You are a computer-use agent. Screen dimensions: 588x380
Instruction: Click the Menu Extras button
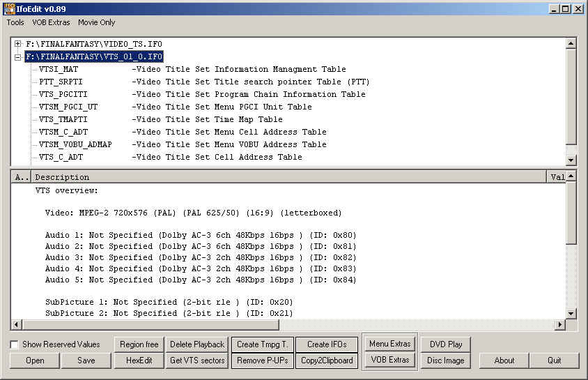point(390,344)
